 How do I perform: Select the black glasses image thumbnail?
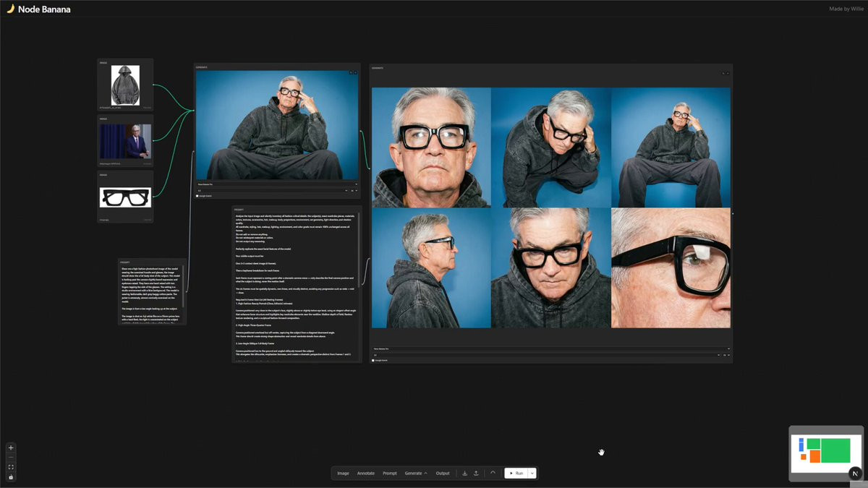point(125,197)
